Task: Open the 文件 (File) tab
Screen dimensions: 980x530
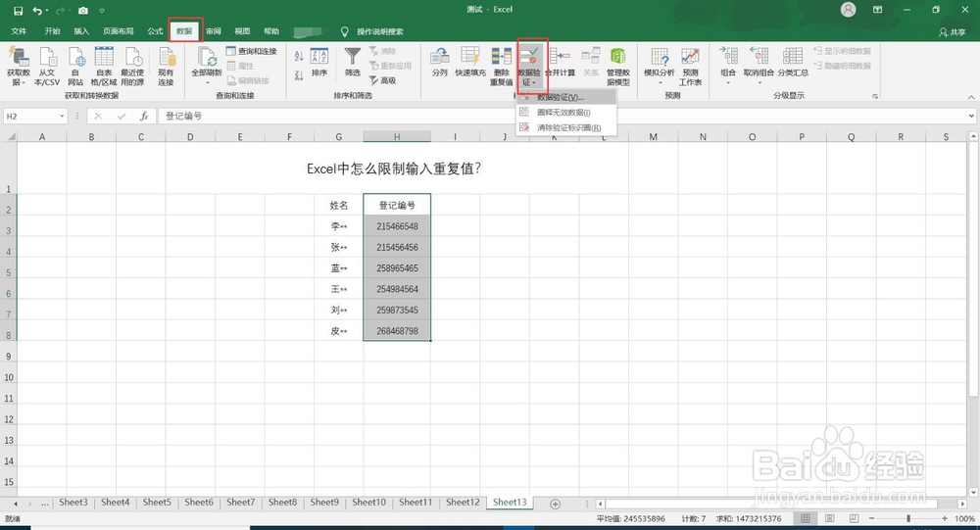Action: tap(19, 31)
